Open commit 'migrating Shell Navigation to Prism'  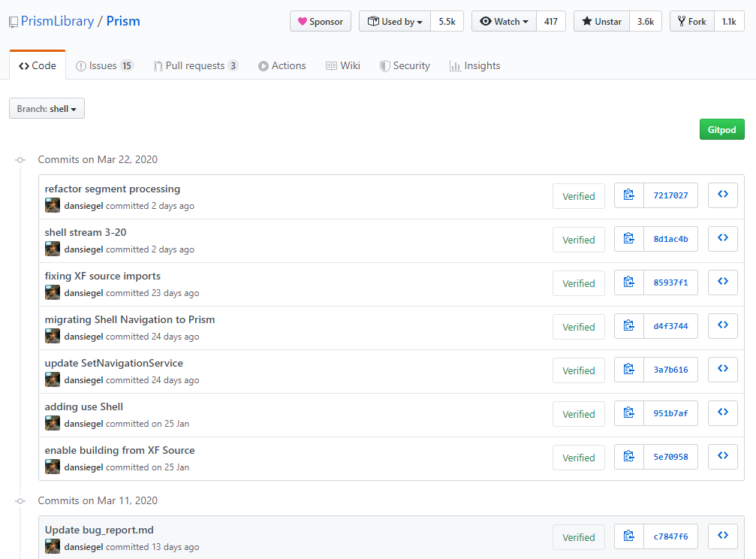130,319
